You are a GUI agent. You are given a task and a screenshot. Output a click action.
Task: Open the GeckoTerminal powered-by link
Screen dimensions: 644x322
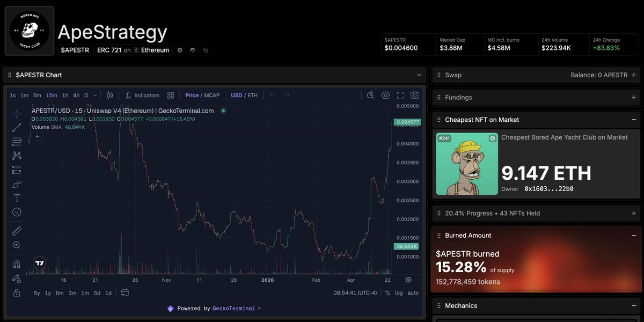[x=237, y=309]
